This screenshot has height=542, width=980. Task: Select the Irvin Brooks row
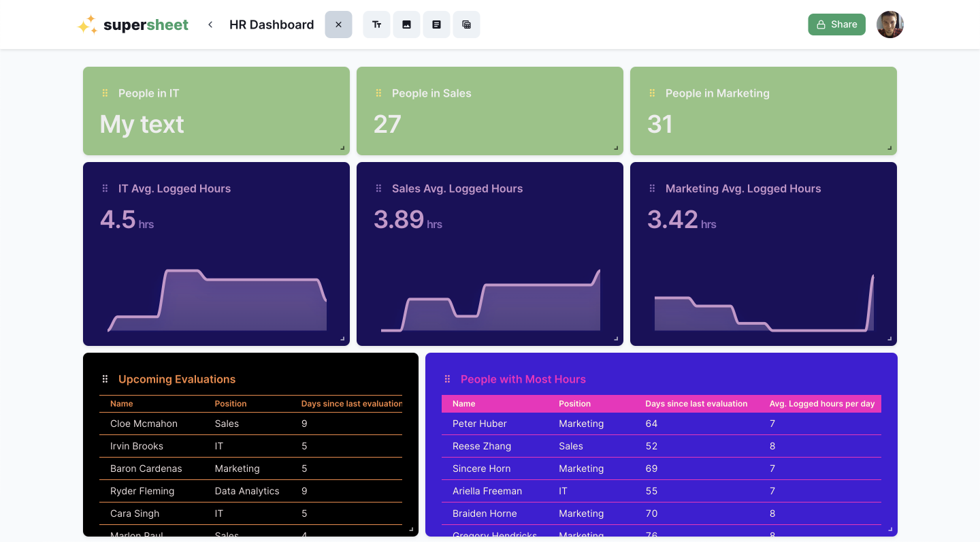[250, 446]
